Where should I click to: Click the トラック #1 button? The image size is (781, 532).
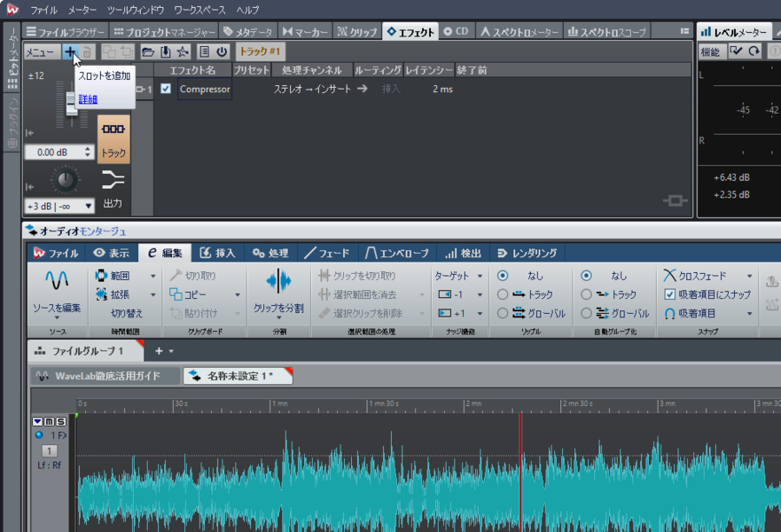click(260, 51)
